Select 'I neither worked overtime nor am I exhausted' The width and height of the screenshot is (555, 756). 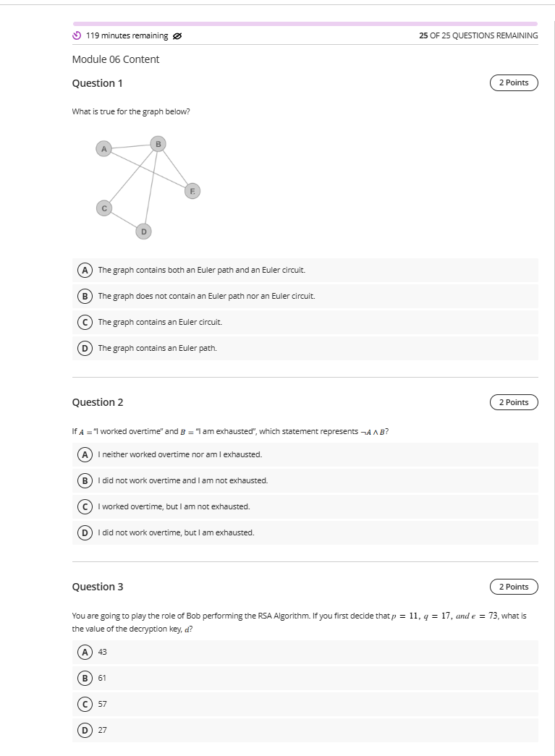pyautogui.click(x=85, y=454)
